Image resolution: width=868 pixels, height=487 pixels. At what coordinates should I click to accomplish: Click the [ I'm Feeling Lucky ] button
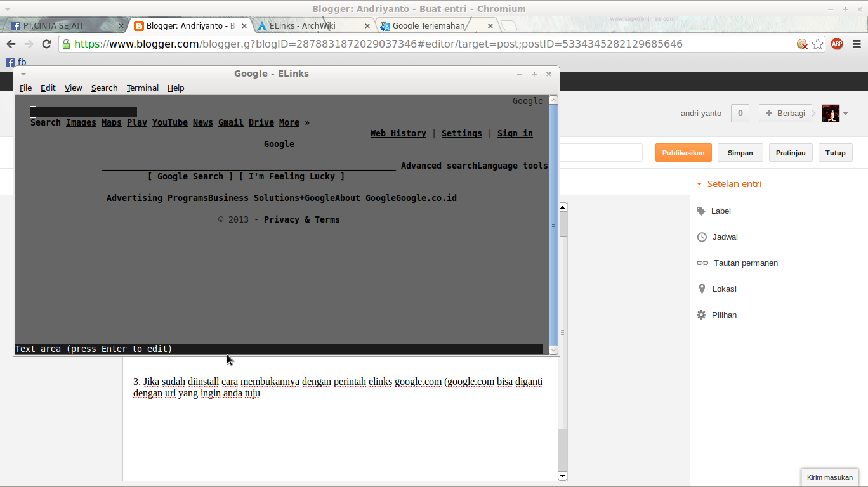pyautogui.click(x=292, y=176)
